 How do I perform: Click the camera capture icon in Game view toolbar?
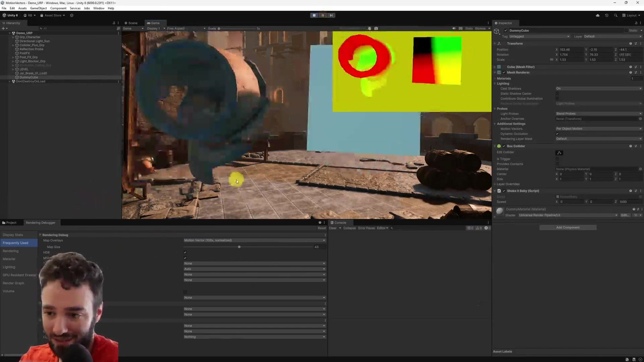click(376, 28)
